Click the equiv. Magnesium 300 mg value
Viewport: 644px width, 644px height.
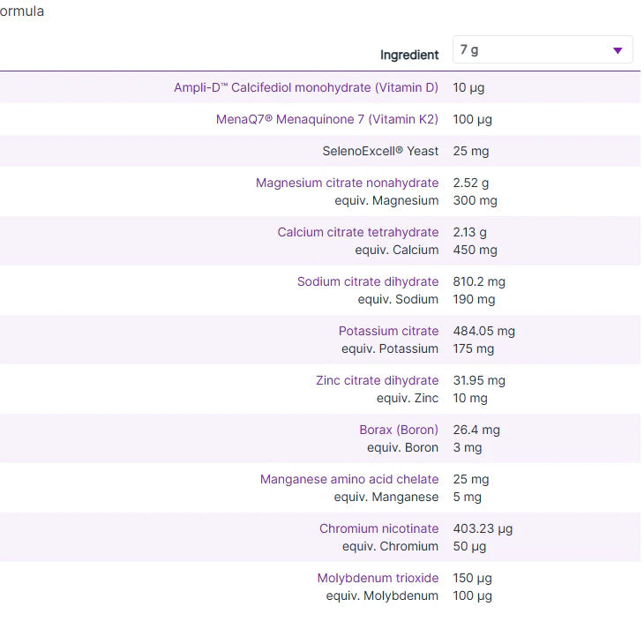pyautogui.click(x=475, y=200)
